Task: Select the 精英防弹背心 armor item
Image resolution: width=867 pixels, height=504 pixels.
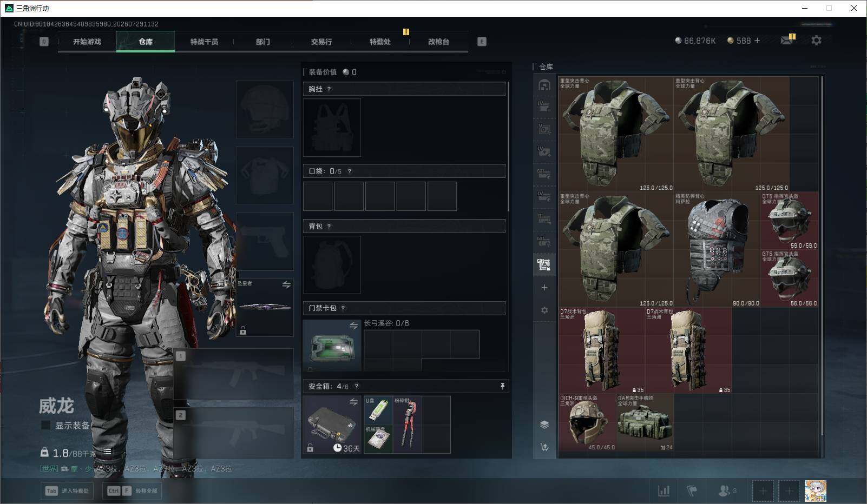Action: pyautogui.click(x=717, y=249)
